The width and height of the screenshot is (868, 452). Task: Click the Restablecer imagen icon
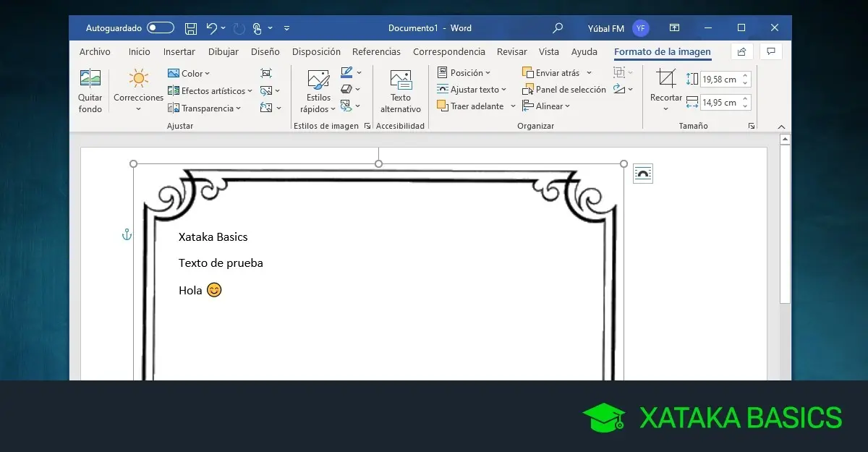tap(266, 108)
